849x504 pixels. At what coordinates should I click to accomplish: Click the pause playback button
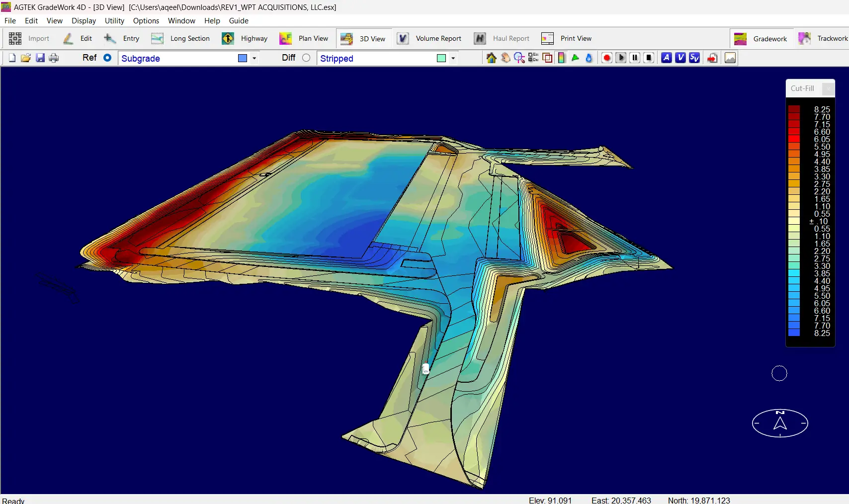(635, 58)
